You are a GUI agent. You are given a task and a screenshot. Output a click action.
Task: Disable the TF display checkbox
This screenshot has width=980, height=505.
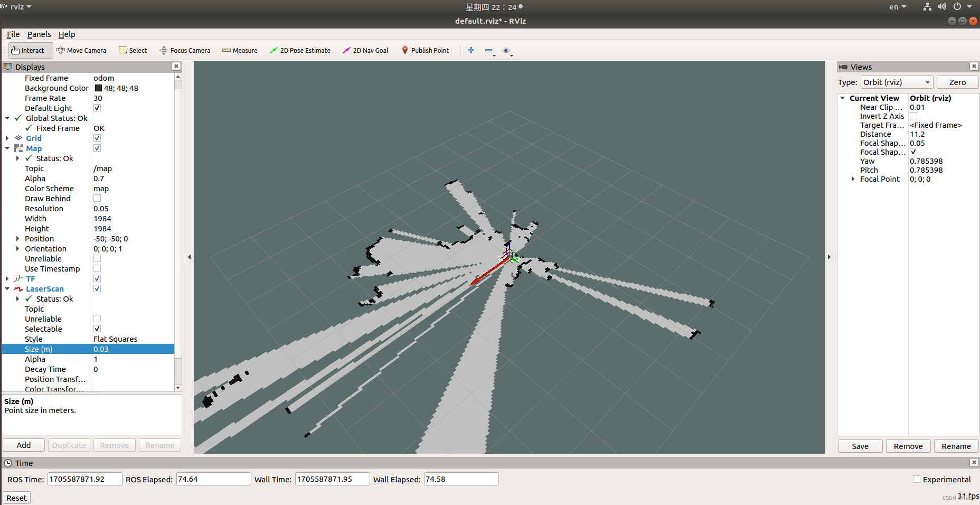[x=97, y=278]
